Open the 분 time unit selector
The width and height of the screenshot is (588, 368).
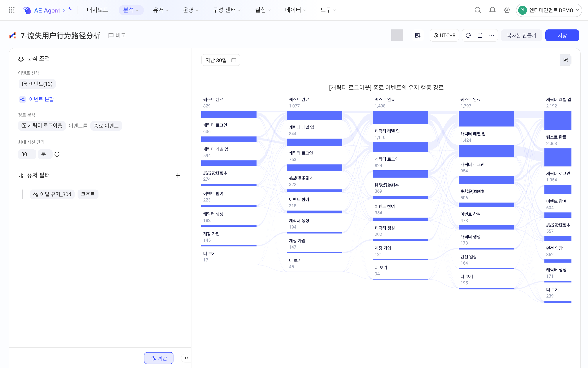pyautogui.click(x=45, y=154)
